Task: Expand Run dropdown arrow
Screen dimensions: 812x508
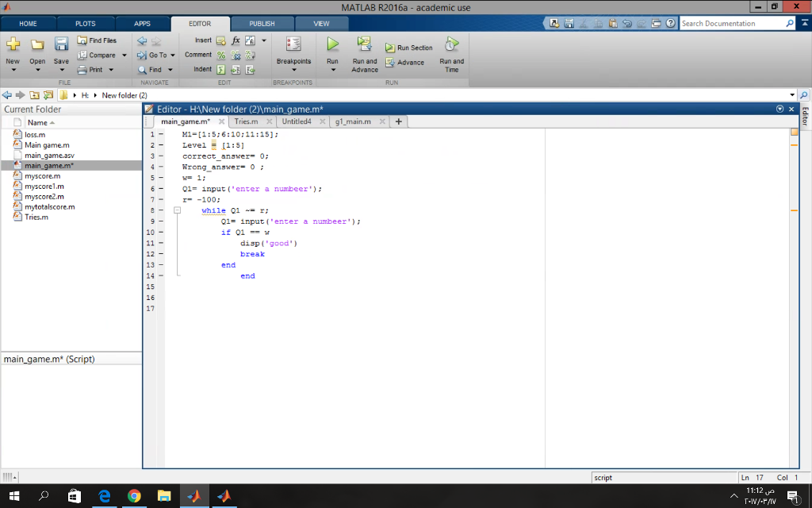Action: 332,70
